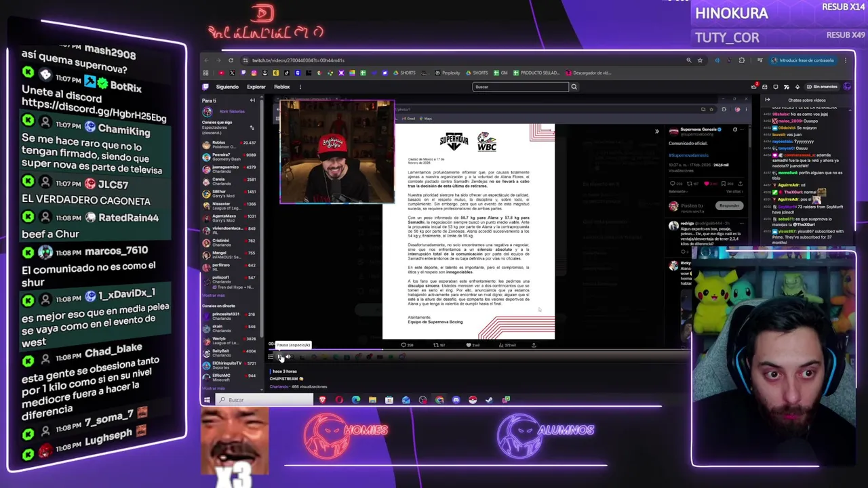This screenshot has height=488, width=868.
Task: Click the Twitch Buscar search field
Action: (520, 87)
